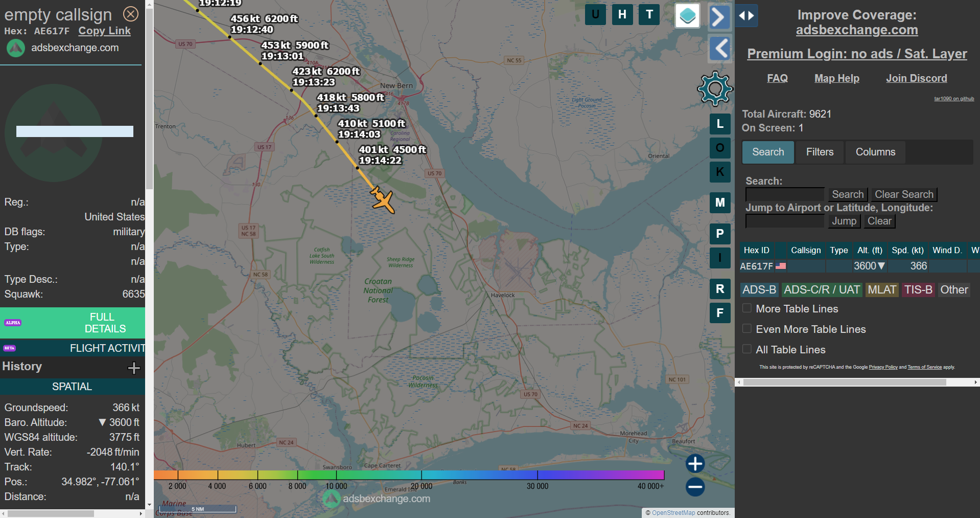The height and width of the screenshot is (518, 980).
Task: Focus the aircraft Search text field
Action: click(x=785, y=194)
